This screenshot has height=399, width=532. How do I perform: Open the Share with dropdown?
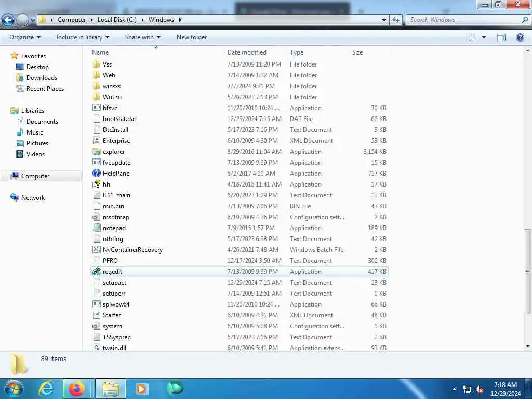click(x=142, y=37)
